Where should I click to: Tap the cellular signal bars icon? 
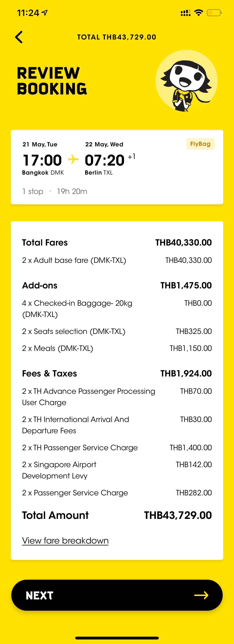[185, 12]
